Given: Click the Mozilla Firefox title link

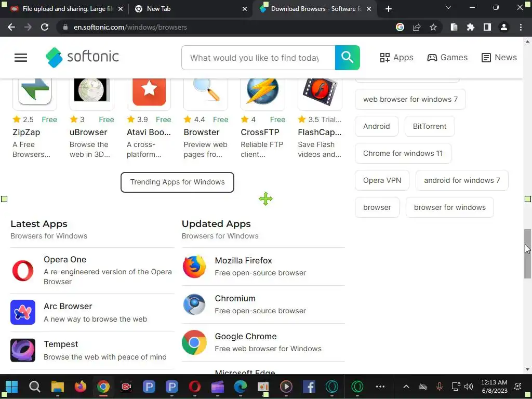Looking at the screenshot, I should point(243,260).
